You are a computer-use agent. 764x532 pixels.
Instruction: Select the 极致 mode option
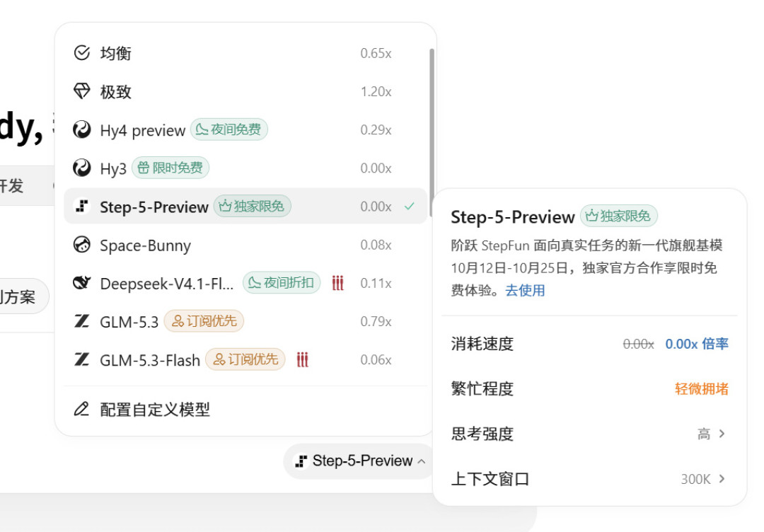click(245, 91)
